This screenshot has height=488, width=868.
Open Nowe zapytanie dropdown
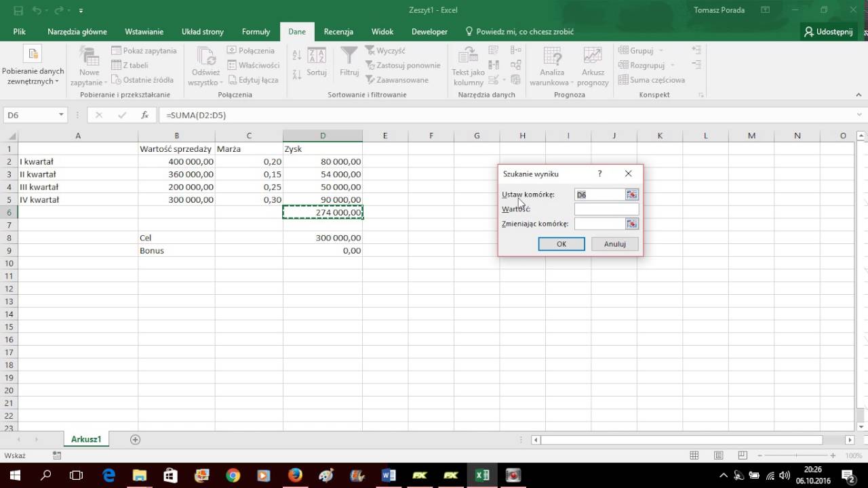click(90, 66)
